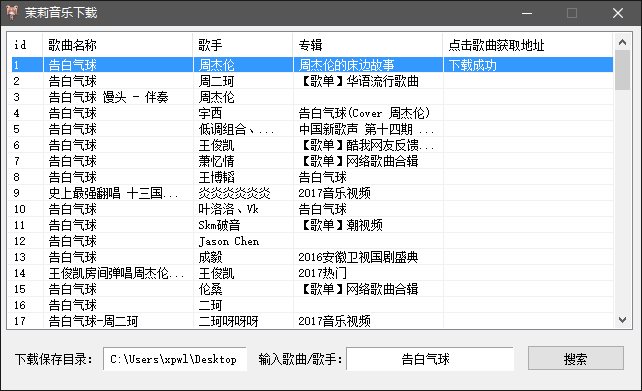Click the 歌手 column header
The height and width of the screenshot is (391, 642).
click(210, 45)
